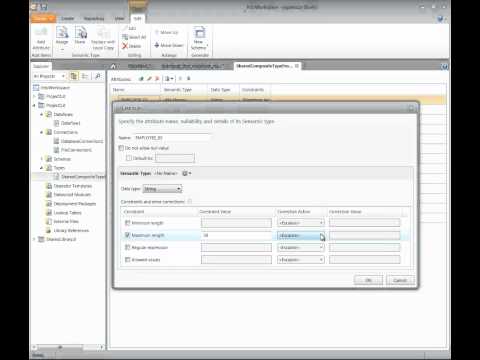Click the Explorer horizontal scrollbar
Screen dimensions: 480x360
(x=68, y=347)
